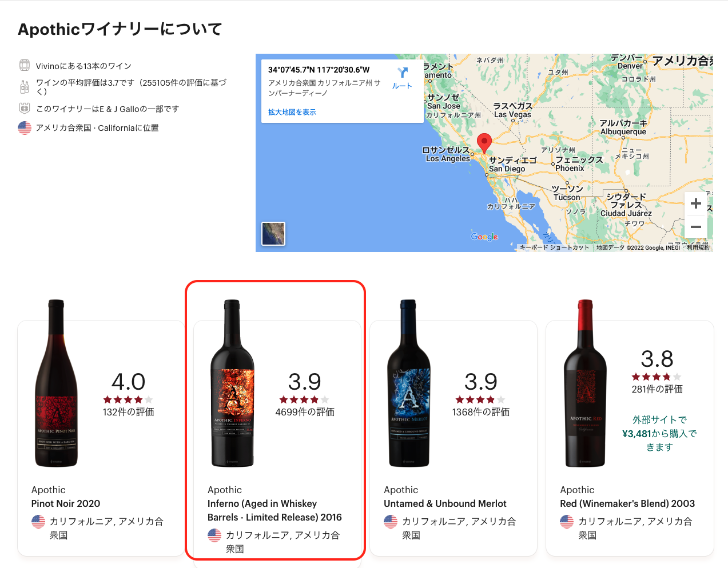
Task: Click the 3.9 rating on the Inferno card
Action: 305,381
